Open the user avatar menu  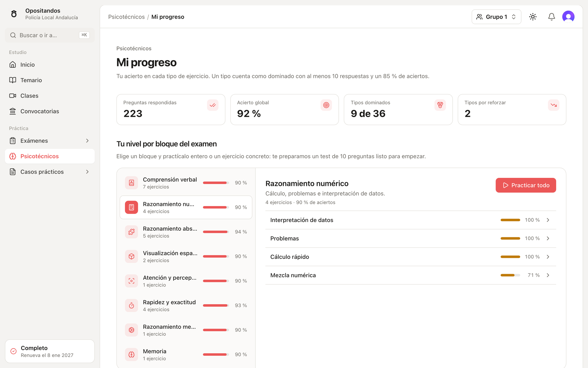point(568,17)
